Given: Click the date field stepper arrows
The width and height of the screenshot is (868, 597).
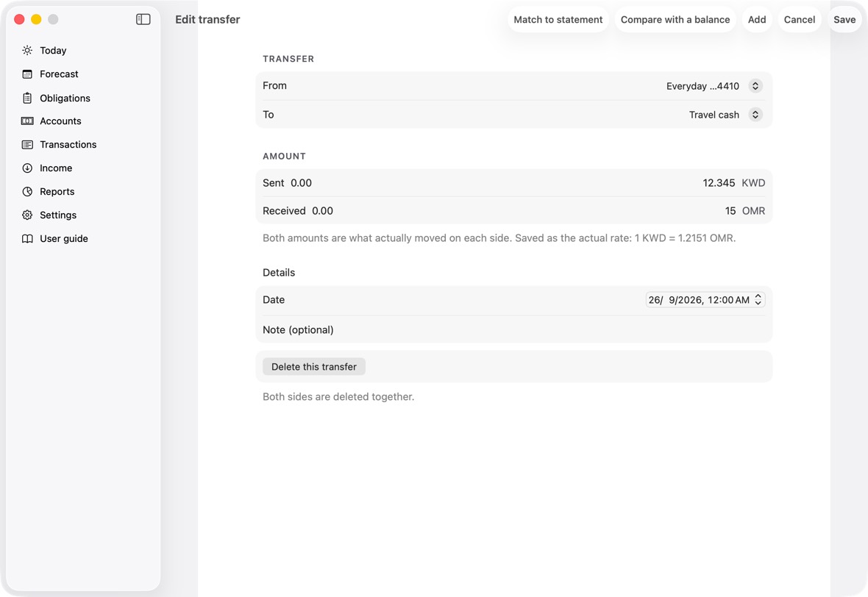Looking at the screenshot, I should click(758, 300).
